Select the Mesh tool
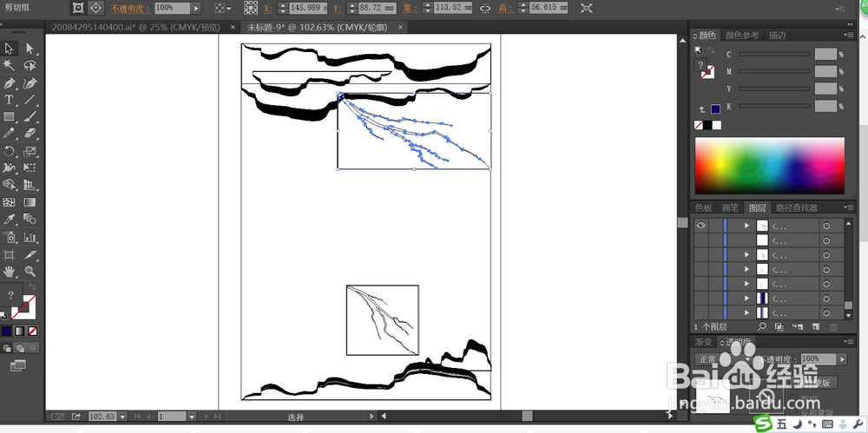 (x=9, y=202)
